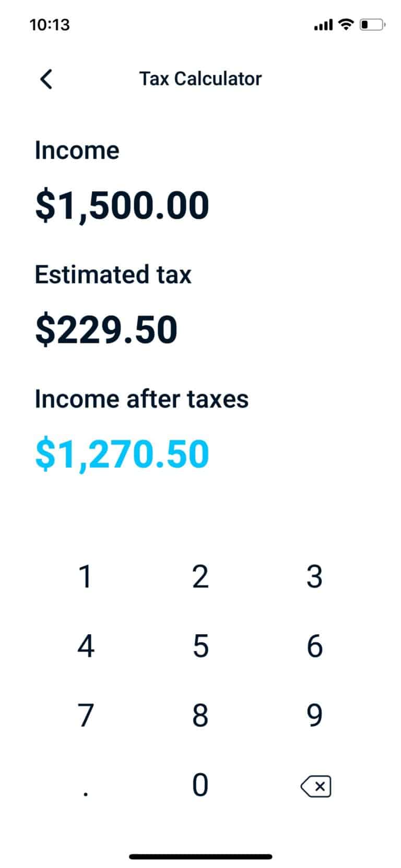This screenshot has height=868, width=401.
Task: Tap the home indicator bar
Action: tap(200, 856)
